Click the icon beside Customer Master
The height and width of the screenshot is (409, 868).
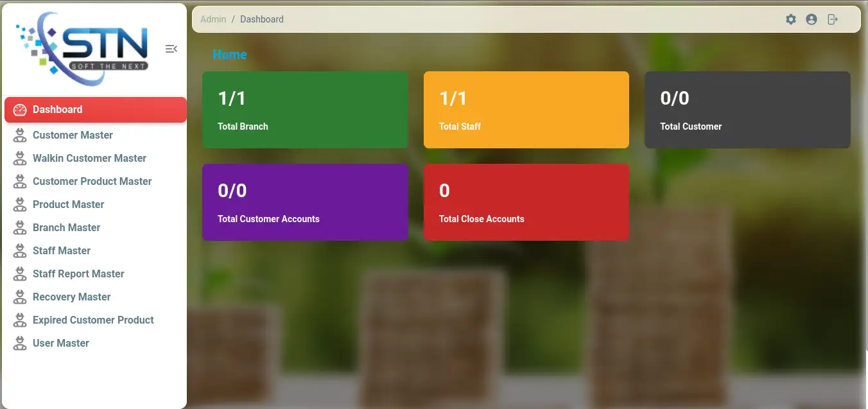[x=20, y=135]
